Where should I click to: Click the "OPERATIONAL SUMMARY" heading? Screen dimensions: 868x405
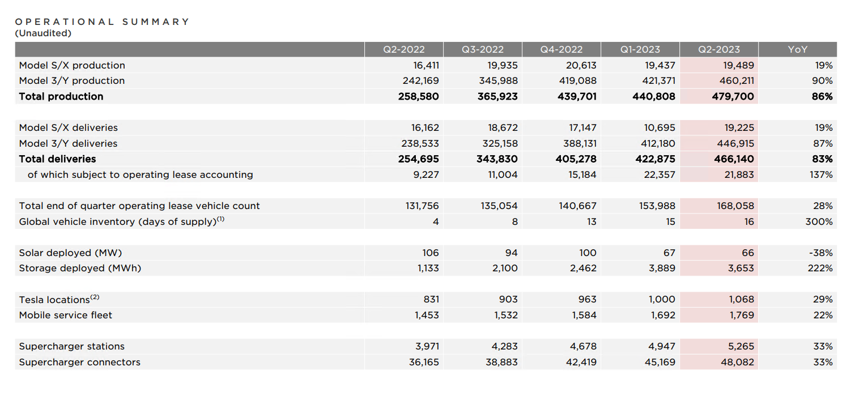[x=102, y=22]
